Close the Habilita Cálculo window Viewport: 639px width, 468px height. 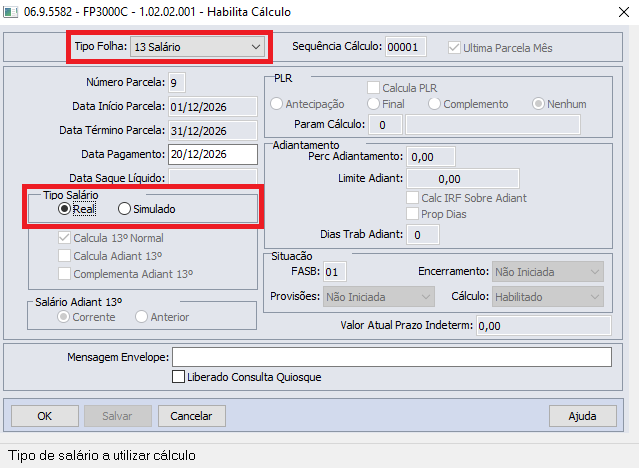[x=624, y=12]
